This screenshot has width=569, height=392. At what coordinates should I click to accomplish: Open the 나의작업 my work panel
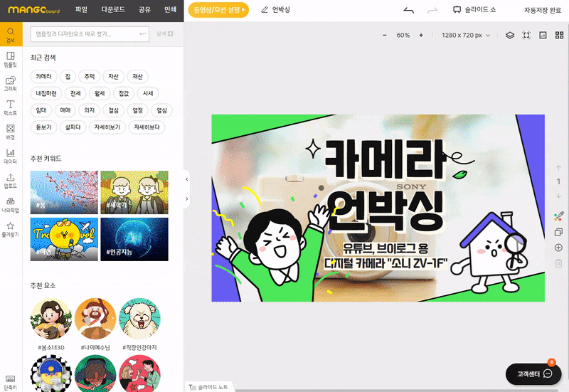[x=11, y=205]
